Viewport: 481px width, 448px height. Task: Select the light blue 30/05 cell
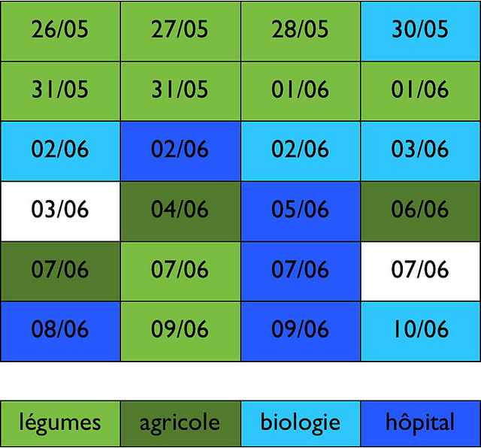pyautogui.click(x=420, y=31)
